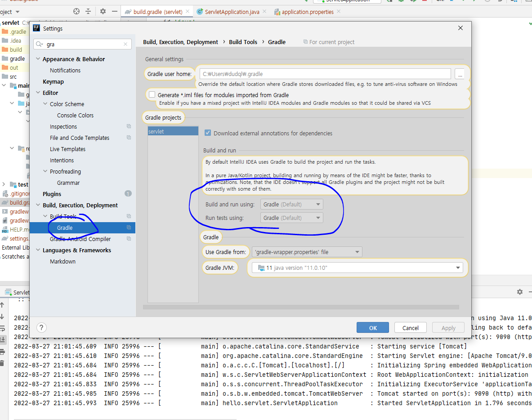The height and width of the screenshot is (420, 532).
Task: Select File and Code Templates item
Action: (80, 138)
